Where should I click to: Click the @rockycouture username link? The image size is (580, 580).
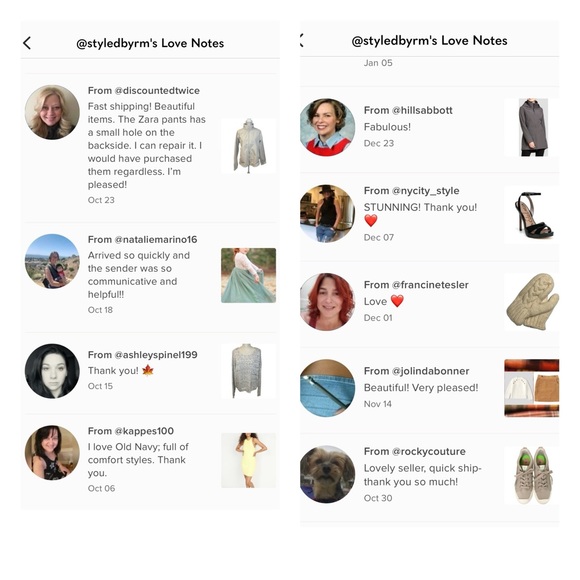click(x=429, y=452)
